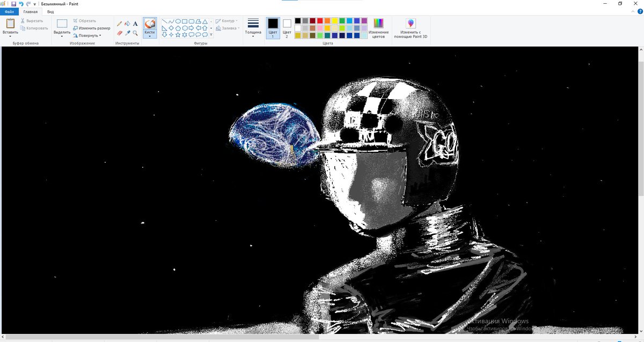
Task: Click the Обрезать crop button
Action: 84,21
